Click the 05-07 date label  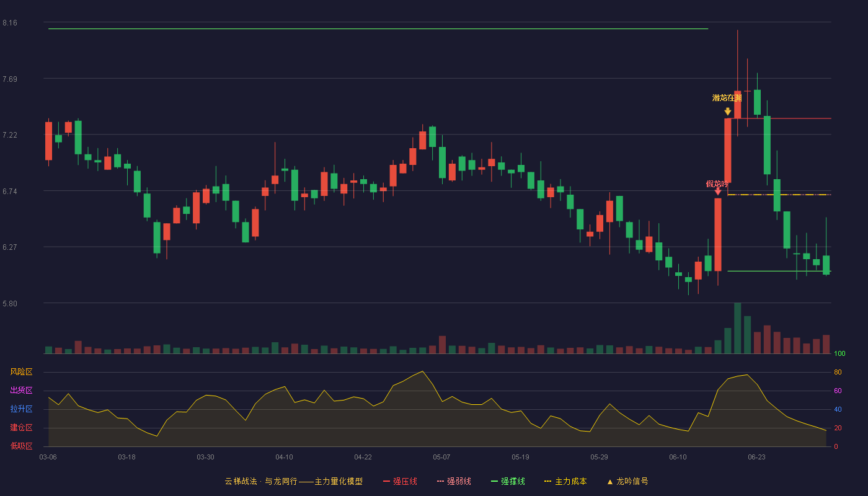[441, 457]
